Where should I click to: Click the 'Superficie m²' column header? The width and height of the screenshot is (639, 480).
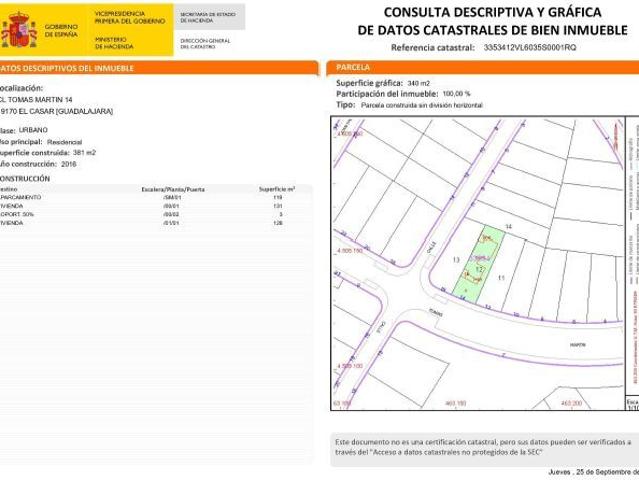tap(277, 189)
